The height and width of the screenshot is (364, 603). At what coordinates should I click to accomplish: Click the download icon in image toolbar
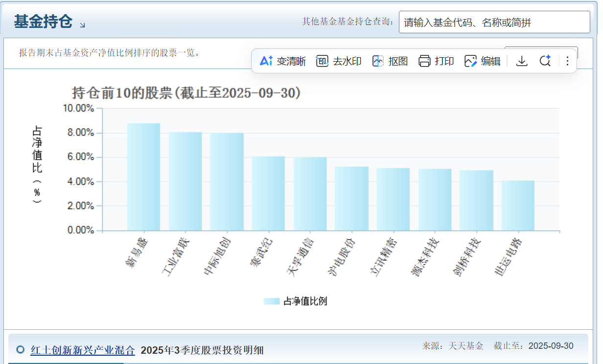tap(522, 61)
